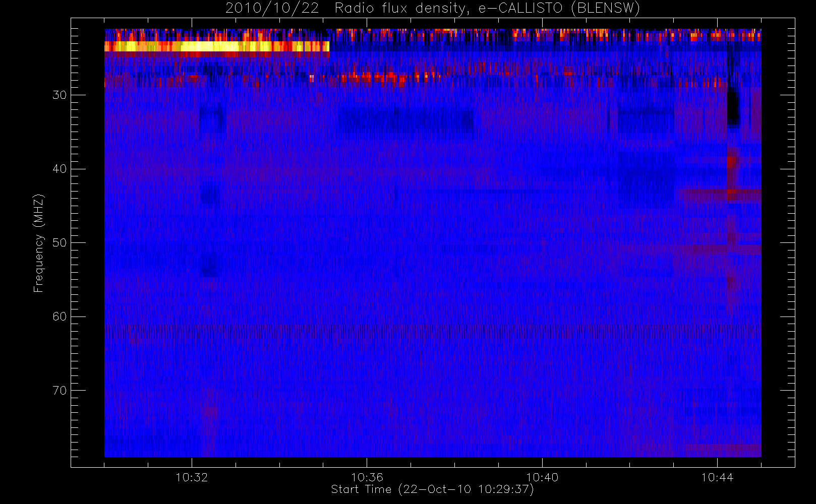
Task: Click the 'Start Time (22-Oct-10 10:29:37)' label
Action: [x=432, y=489]
